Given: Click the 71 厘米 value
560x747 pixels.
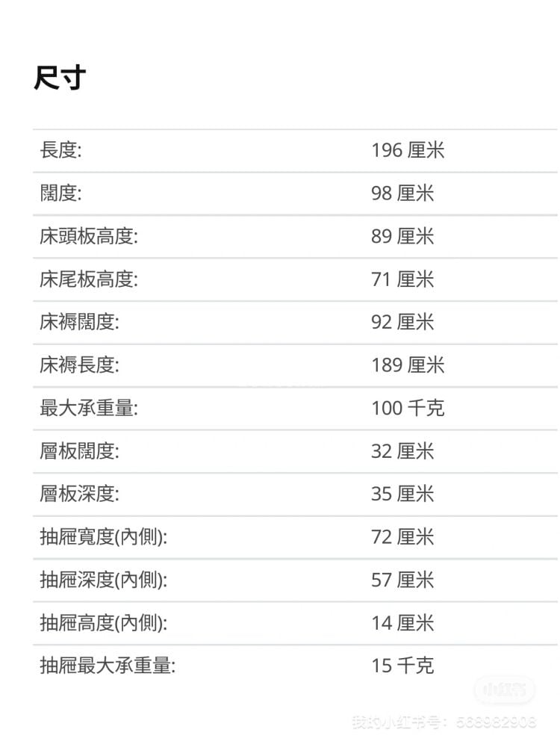Looking at the screenshot, I should tap(402, 279).
